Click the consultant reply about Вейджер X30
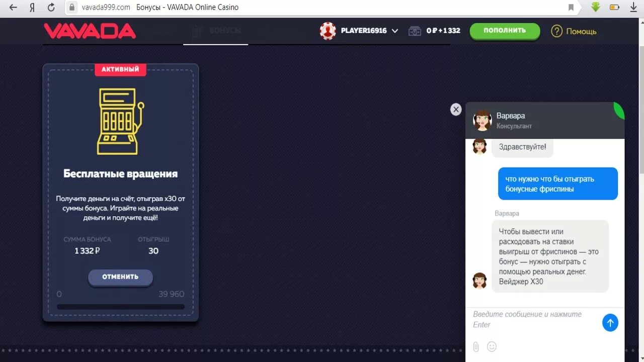This screenshot has width=644, height=362. [550, 256]
